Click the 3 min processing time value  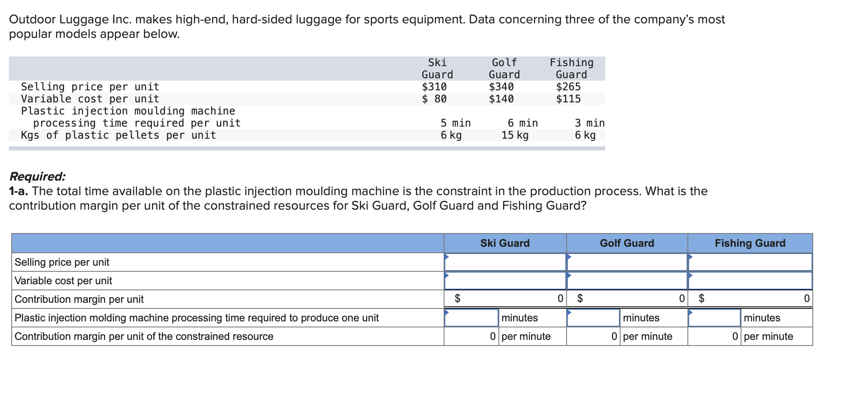[x=590, y=123]
